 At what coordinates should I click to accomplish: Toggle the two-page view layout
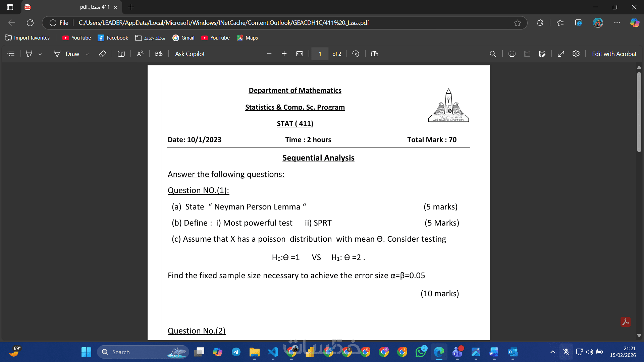(x=375, y=54)
